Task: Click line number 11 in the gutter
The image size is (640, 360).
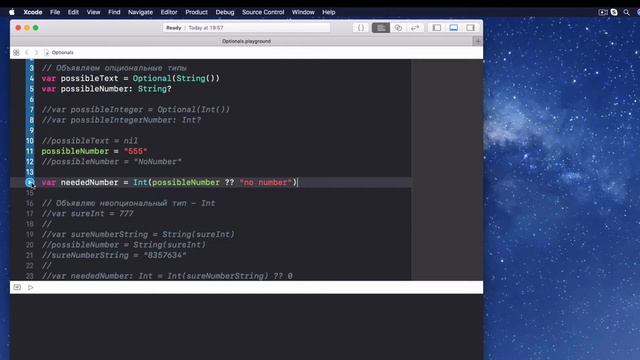Action: [x=30, y=151]
